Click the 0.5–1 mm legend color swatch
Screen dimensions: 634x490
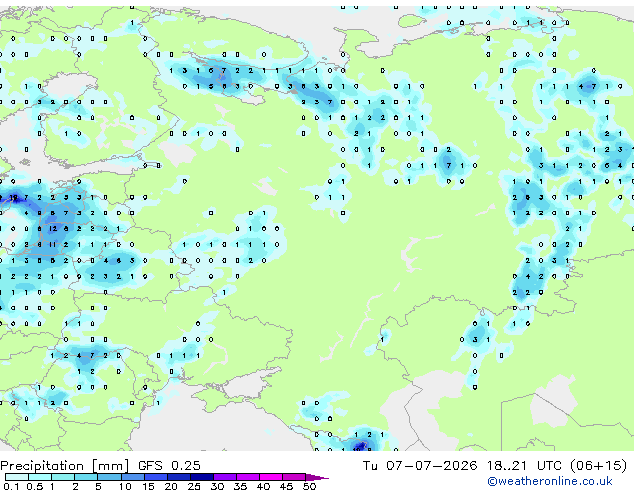(40, 477)
